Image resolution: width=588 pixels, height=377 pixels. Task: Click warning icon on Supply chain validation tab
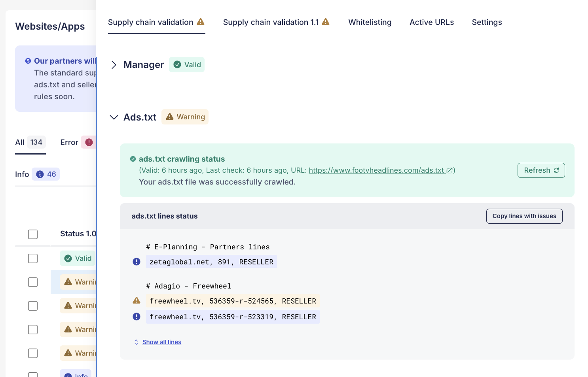coord(201,22)
